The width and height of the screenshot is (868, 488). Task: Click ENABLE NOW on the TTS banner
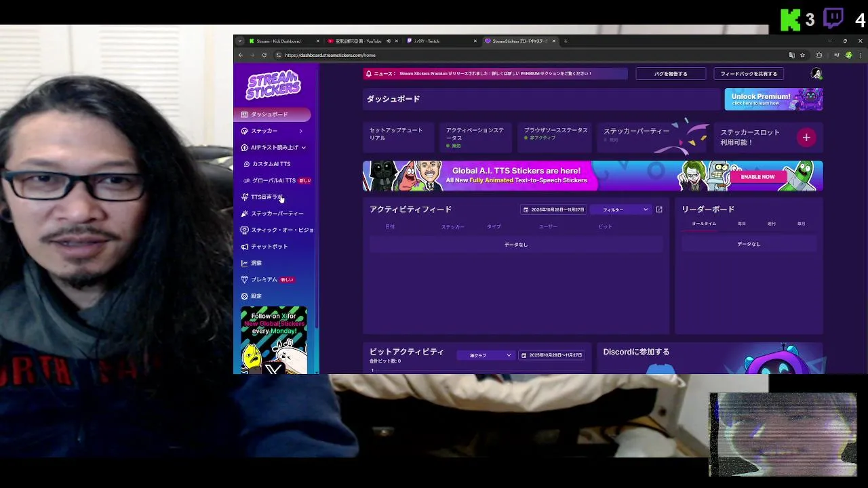click(757, 177)
